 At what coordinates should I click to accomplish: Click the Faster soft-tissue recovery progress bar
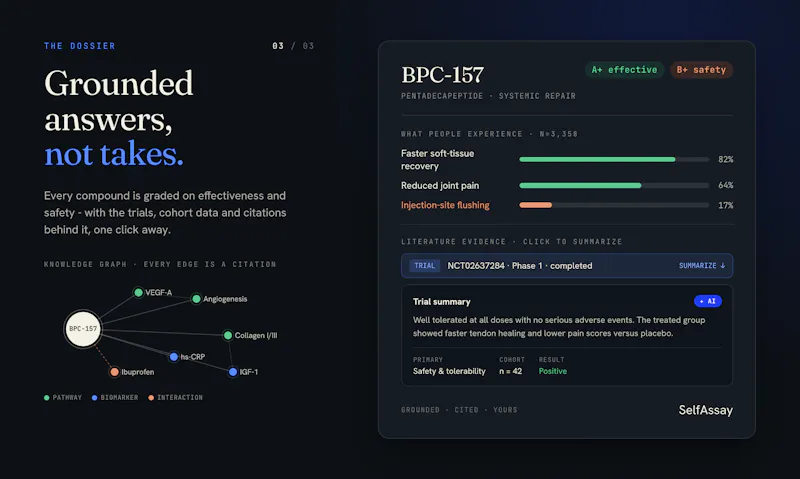tap(614, 160)
